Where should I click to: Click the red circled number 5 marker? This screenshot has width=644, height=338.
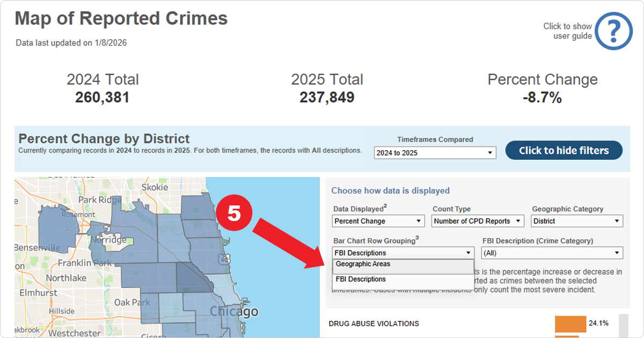point(234,212)
